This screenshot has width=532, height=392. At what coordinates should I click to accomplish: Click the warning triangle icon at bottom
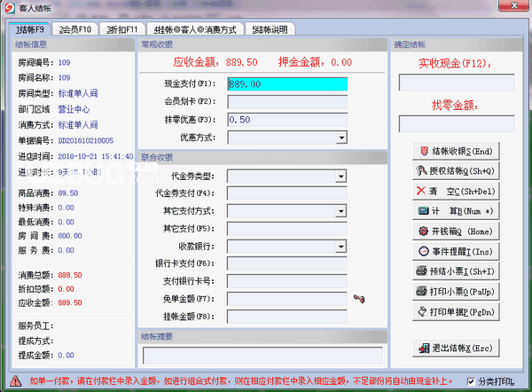coord(15,381)
